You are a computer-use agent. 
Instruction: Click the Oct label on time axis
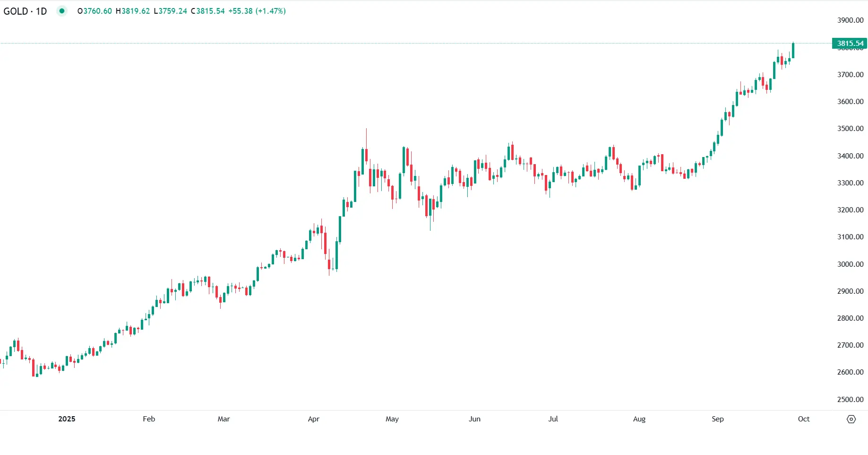click(803, 419)
